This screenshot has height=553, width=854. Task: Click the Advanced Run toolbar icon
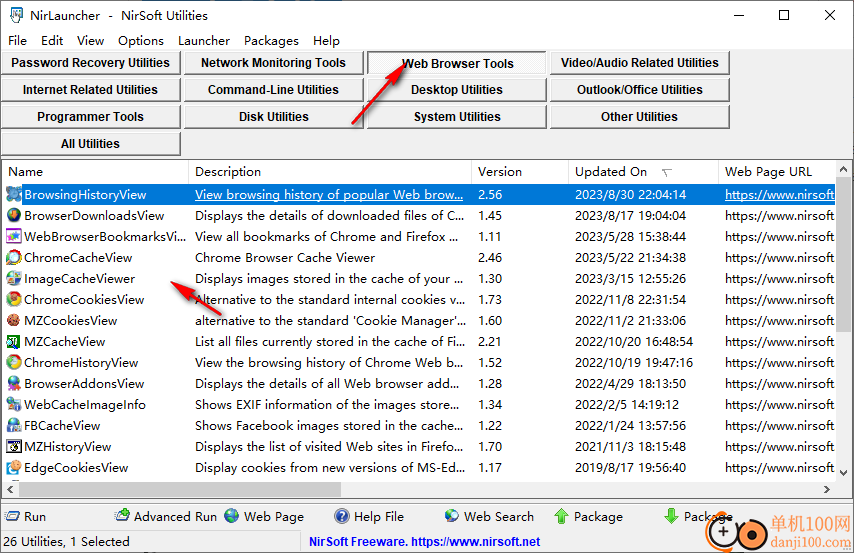coord(122,515)
